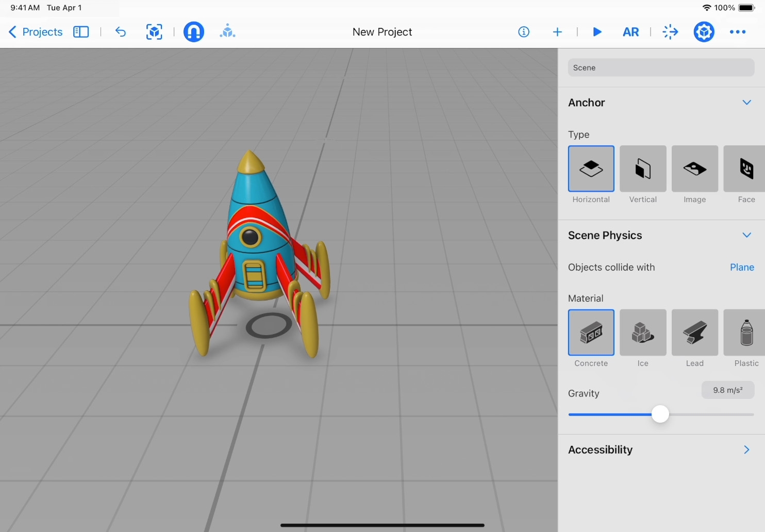The width and height of the screenshot is (765, 532).
Task: Collapse the Anchor section
Action: [x=746, y=103]
